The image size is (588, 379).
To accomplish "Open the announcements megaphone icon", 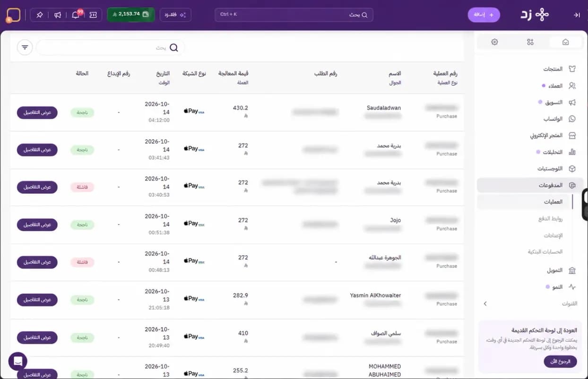I will pyautogui.click(x=58, y=15).
